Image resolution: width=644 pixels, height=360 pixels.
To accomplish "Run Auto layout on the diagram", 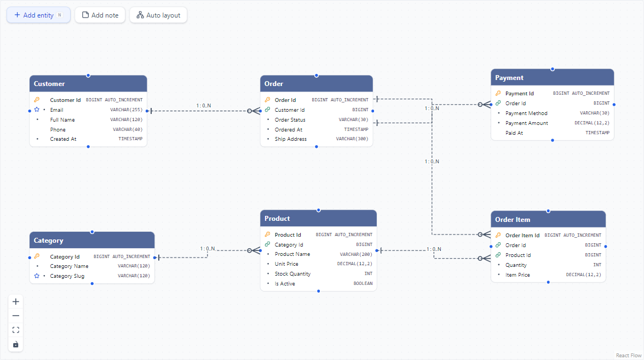I will pyautogui.click(x=158, y=15).
